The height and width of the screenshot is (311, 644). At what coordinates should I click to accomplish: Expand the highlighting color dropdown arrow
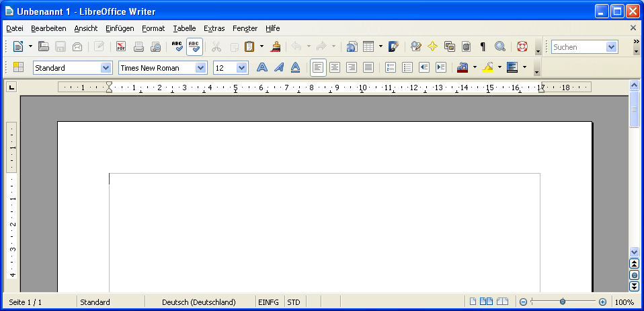click(x=500, y=67)
